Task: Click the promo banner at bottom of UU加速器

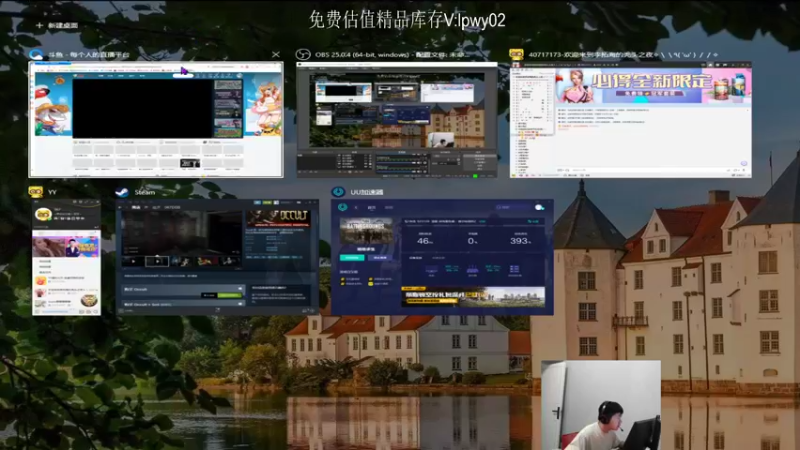Action: pos(472,296)
